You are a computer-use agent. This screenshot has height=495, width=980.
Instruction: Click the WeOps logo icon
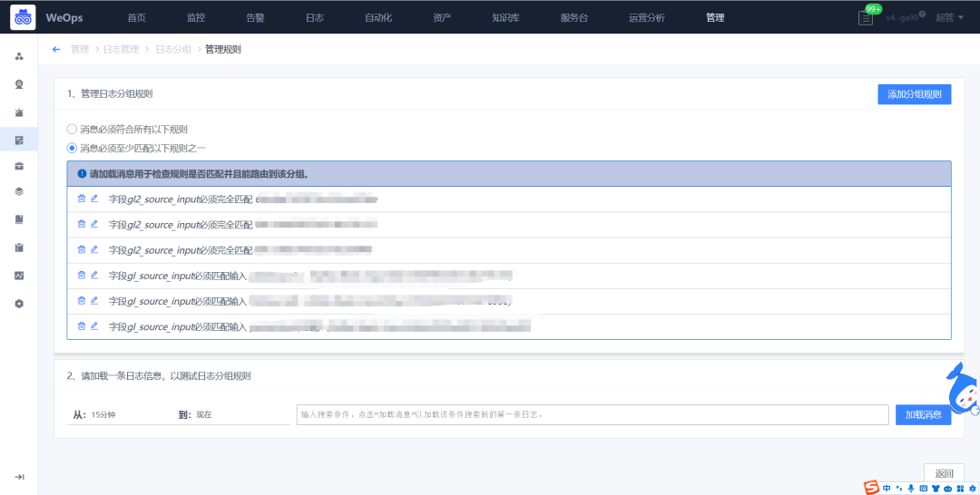point(23,17)
